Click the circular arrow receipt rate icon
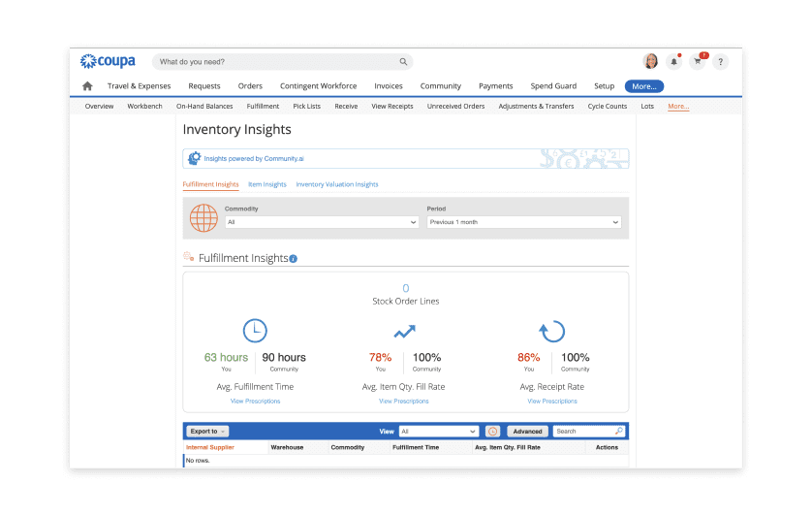812x515 pixels. point(552,331)
